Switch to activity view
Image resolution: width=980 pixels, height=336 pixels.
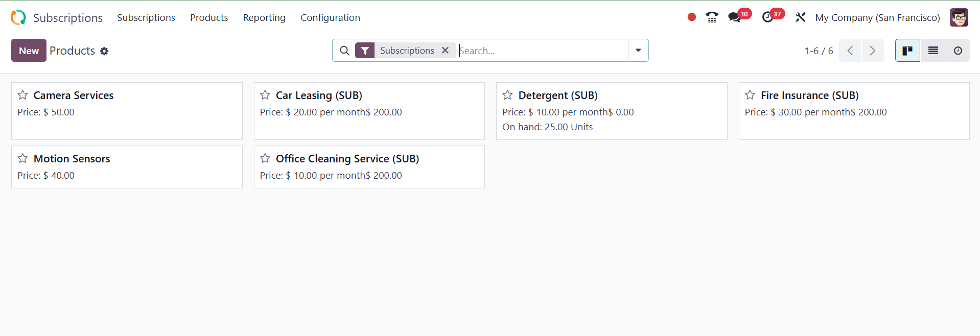point(958,51)
